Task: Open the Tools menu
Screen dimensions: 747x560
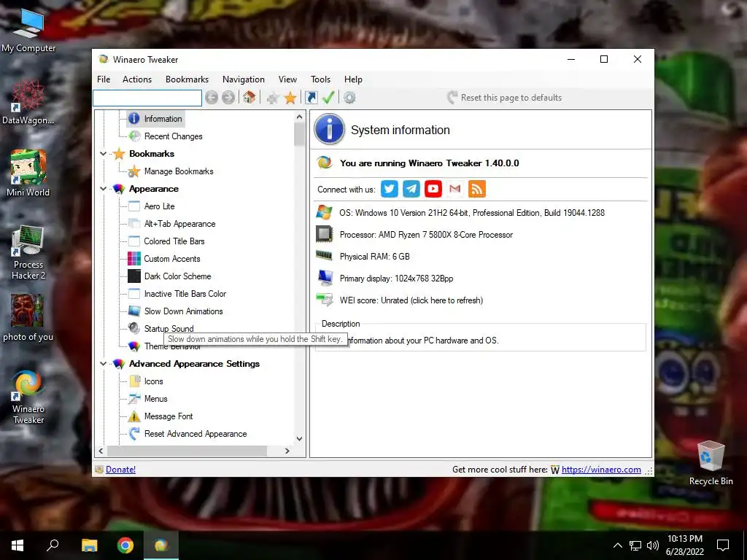Action: tap(321, 79)
